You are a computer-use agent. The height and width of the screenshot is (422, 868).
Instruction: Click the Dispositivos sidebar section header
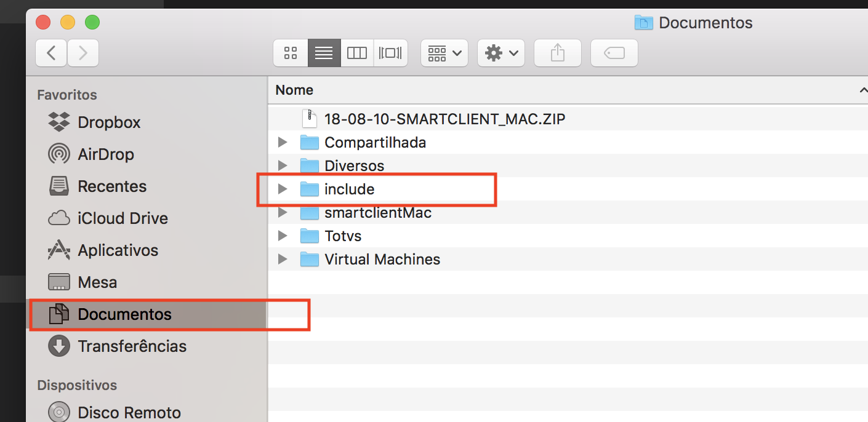tap(77, 385)
